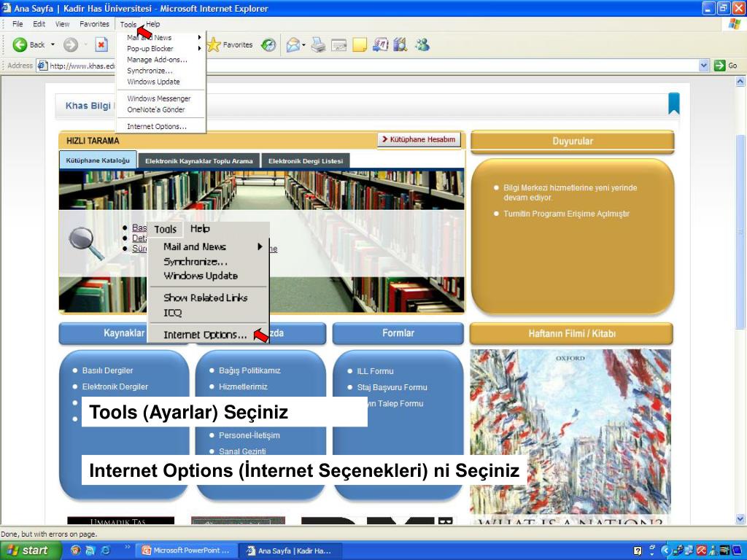747x560 pixels.
Task: Click the red antivirus tray icon
Action: pos(701,551)
